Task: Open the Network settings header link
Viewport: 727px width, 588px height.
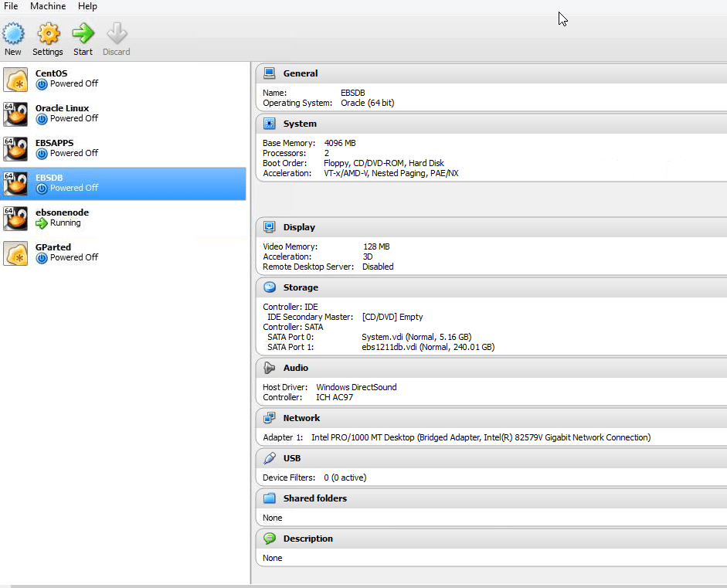Action: click(x=301, y=418)
